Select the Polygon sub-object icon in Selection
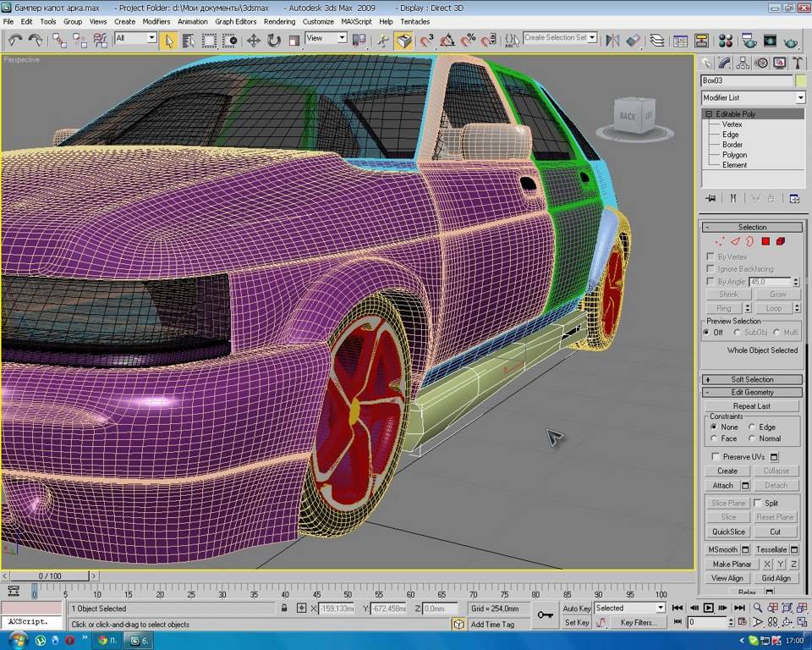The height and width of the screenshot is (650, 812). [x=765, y=241]
